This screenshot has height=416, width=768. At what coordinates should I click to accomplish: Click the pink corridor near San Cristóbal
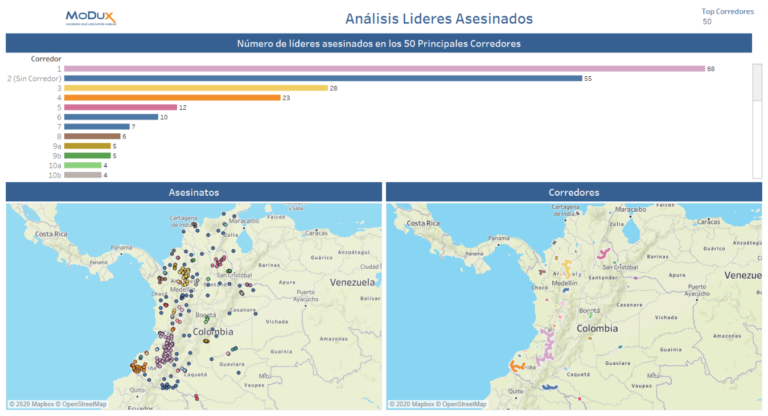[x=605, y=255]
